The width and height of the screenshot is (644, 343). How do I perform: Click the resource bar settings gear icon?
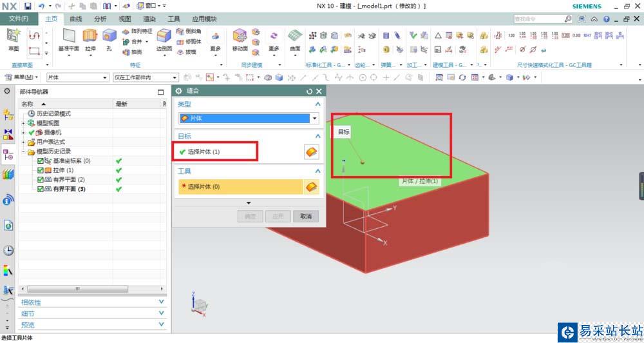pos(7,91)
